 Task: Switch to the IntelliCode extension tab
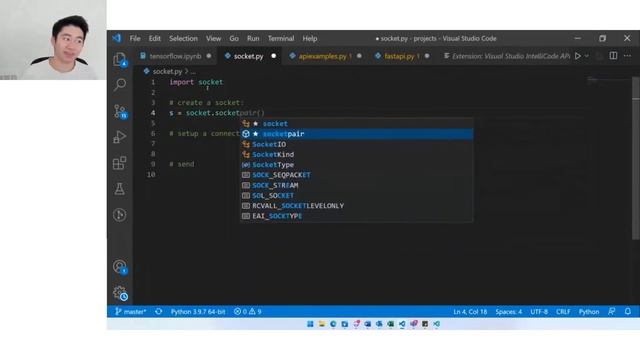(506, 56)
